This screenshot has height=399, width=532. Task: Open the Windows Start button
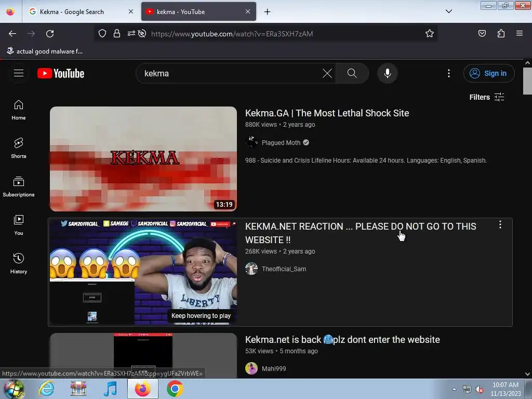pyautogui.click(x=14, y=389)
